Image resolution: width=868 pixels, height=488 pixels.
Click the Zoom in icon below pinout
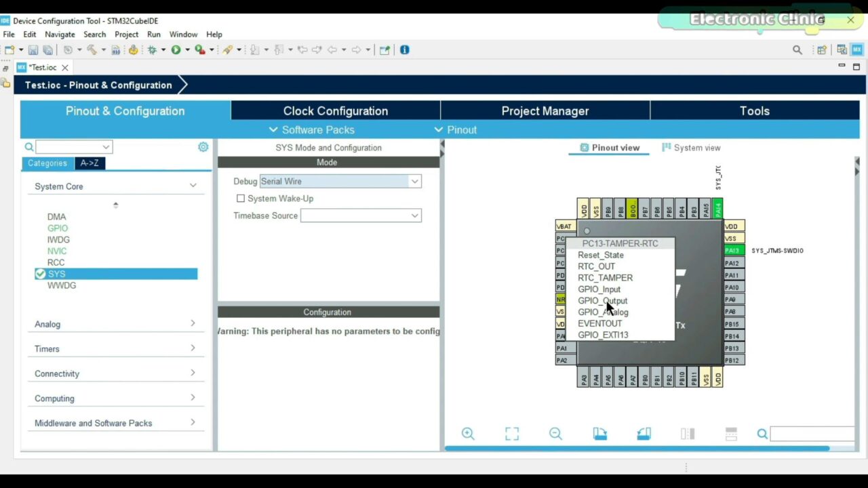pos(468,434)
